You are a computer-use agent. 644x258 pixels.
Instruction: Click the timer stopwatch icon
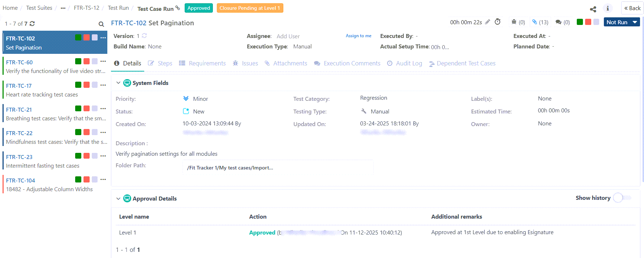(498, 22)
